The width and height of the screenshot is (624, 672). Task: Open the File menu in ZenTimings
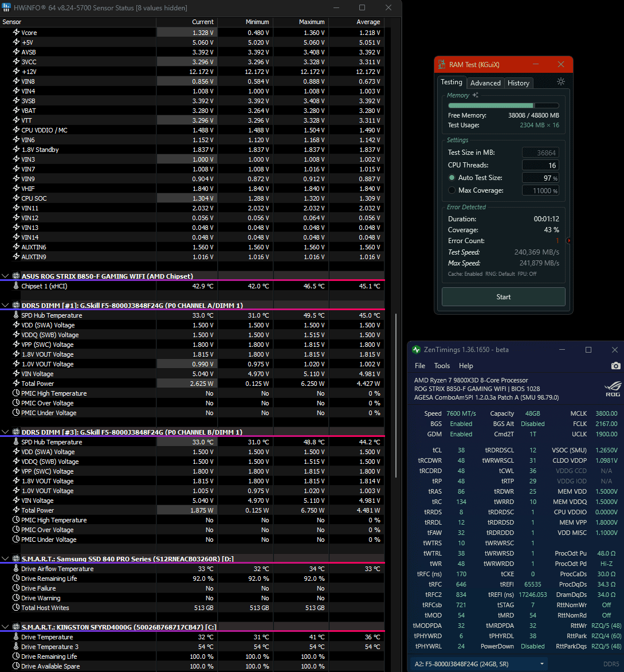[419, 366]
